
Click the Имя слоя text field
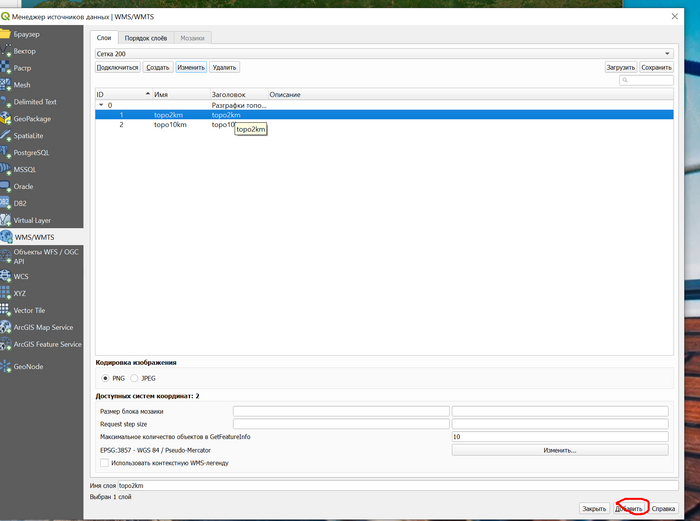click(x=398, y=486)
